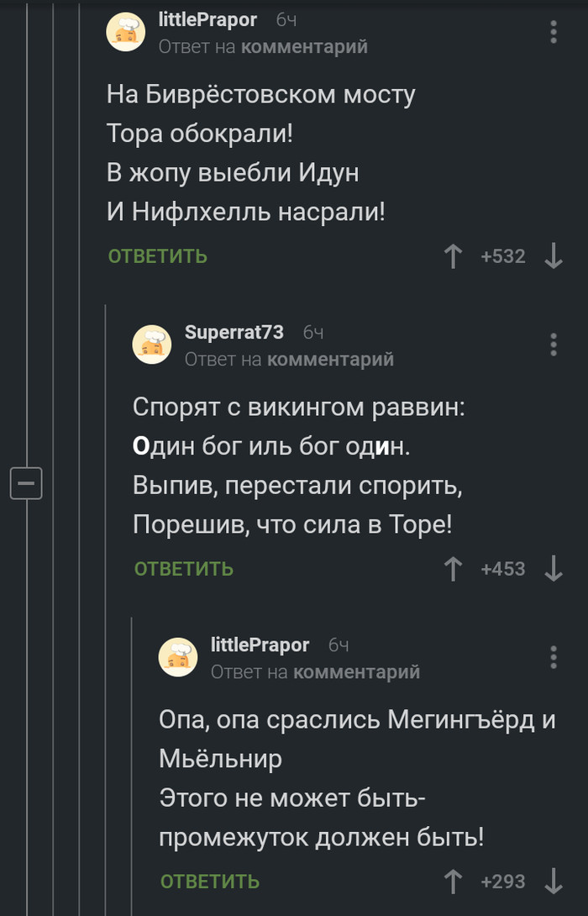Collapse the comment thread with minus button
This screenshot has width=588, height=916.
coord(25,483)
